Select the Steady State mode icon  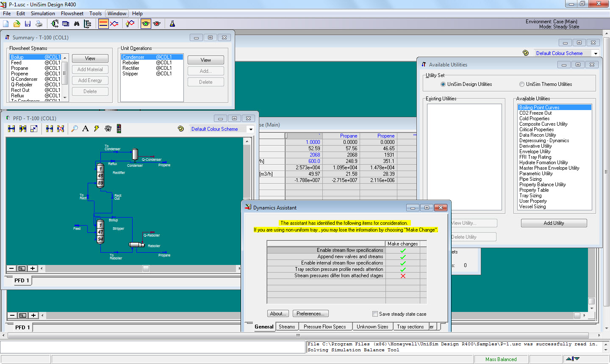(103, 24)
